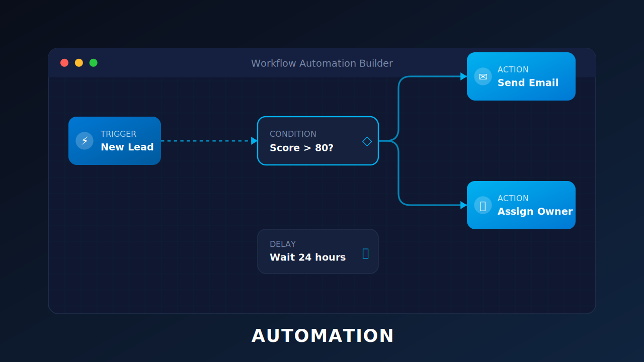Select the Wait 24 hours delay node

[318, 251]
